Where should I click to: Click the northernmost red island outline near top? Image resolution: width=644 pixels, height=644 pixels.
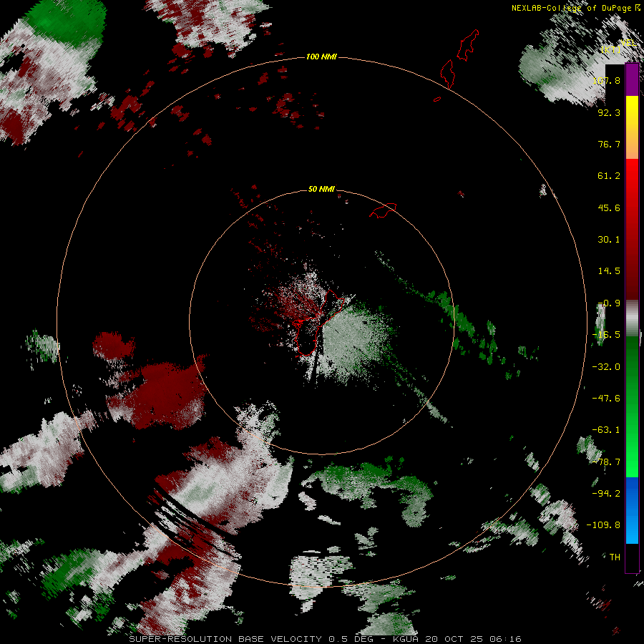coord(468,45)
